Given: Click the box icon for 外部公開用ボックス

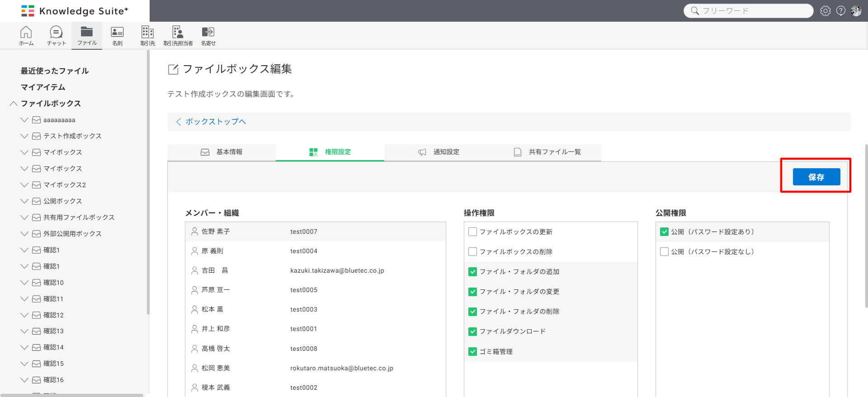Looking at the screenshot, I should coord(37,234).
